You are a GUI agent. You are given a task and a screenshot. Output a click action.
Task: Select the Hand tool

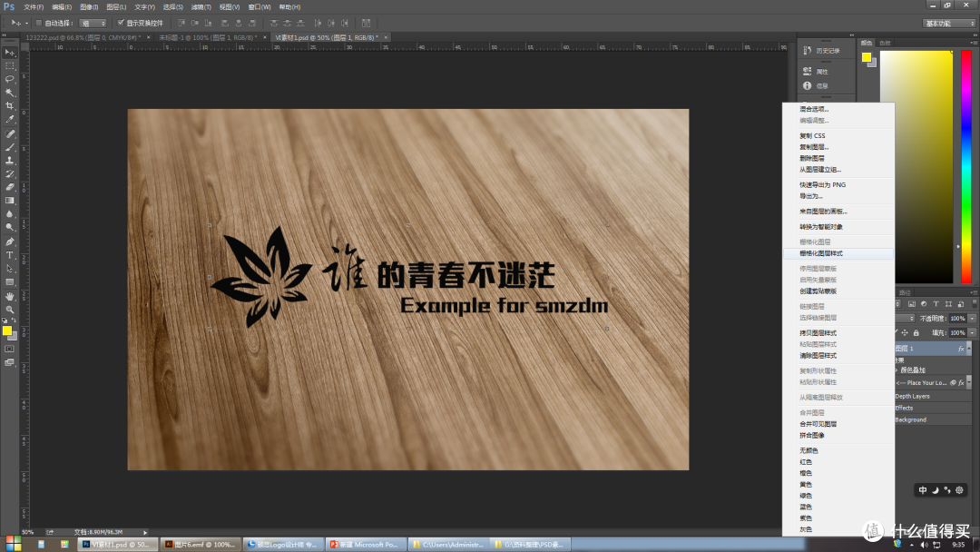tap(9, 296)
